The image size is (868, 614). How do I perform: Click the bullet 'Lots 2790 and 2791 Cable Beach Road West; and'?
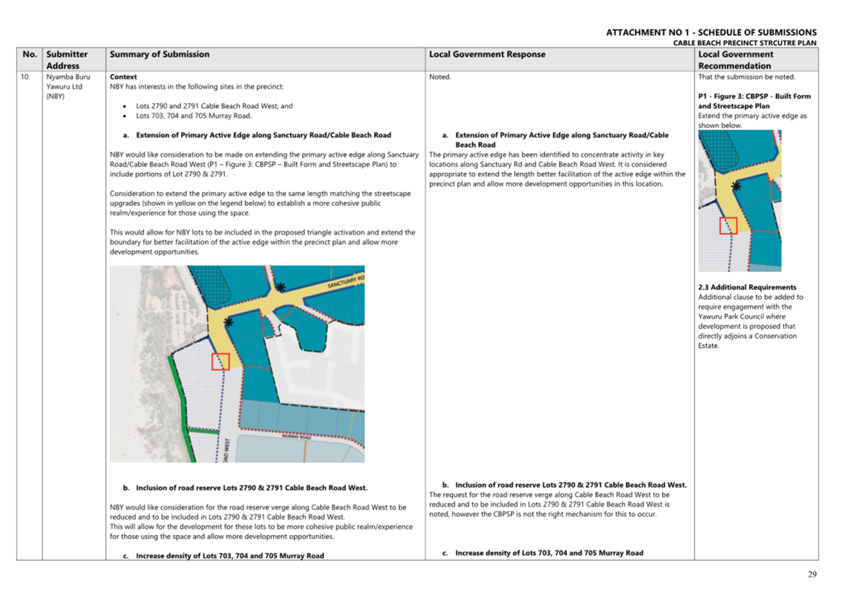[x=214, y=106]
